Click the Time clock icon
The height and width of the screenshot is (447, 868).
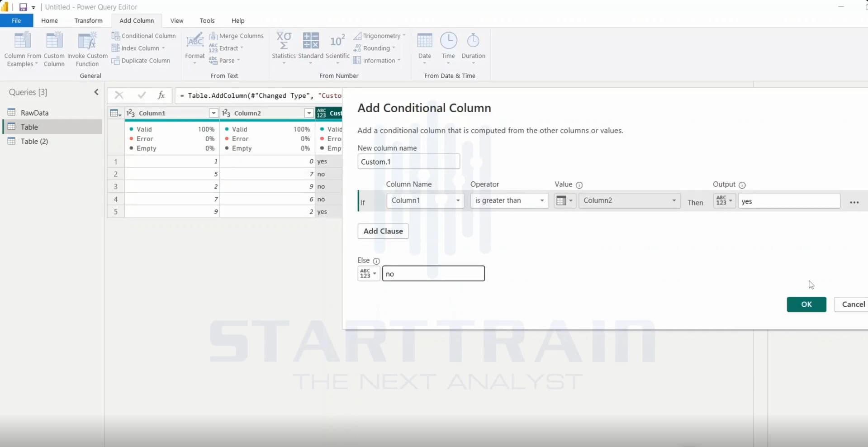click(448, 40)
